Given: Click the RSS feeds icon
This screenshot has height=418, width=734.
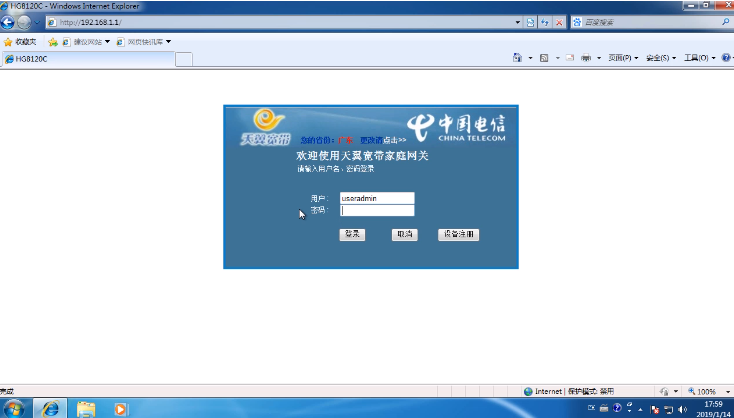Looking at the screenshot, I should pos(544,58).
